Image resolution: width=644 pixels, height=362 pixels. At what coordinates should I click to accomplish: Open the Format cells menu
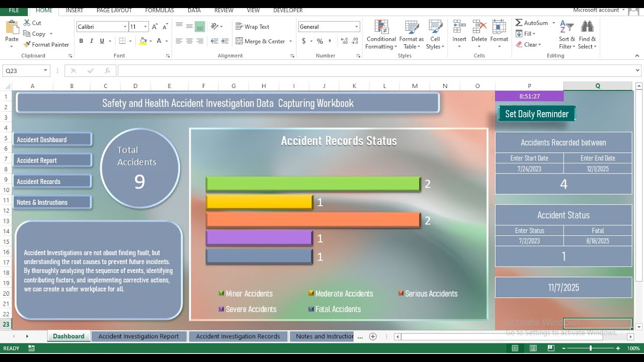point(499,35)
